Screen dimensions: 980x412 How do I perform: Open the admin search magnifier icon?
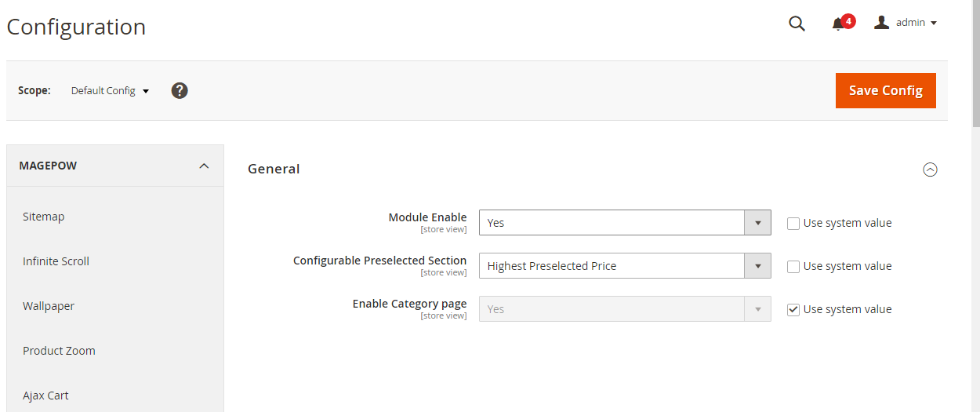pos(797,24)
